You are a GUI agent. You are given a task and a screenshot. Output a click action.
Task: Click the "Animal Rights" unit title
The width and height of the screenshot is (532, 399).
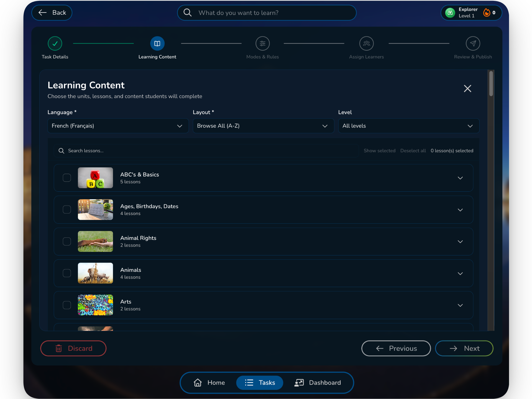pyautogui.click(x=138, y=238)
